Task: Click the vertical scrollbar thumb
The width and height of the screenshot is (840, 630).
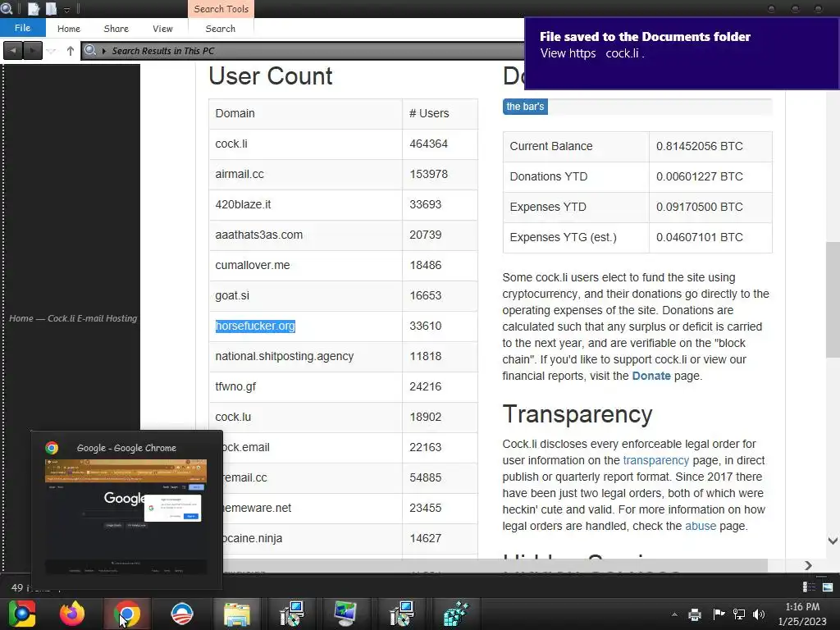Action: (x=833, y=299)
